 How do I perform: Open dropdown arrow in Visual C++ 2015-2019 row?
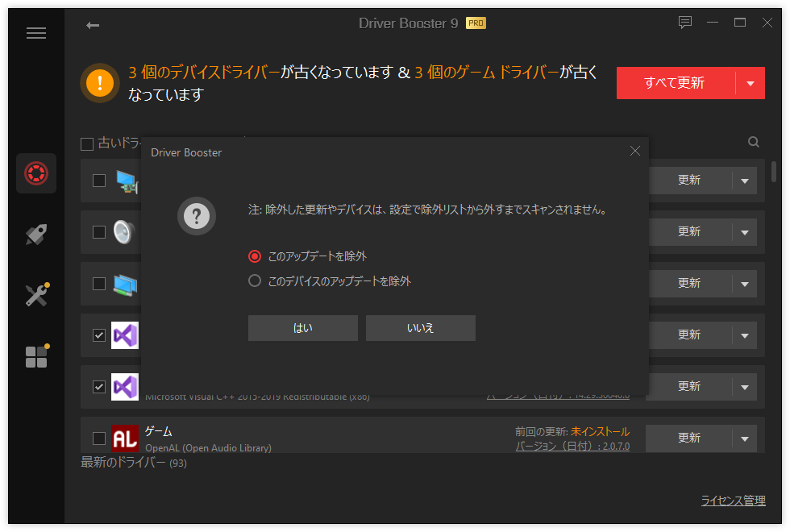coord(745,387)
